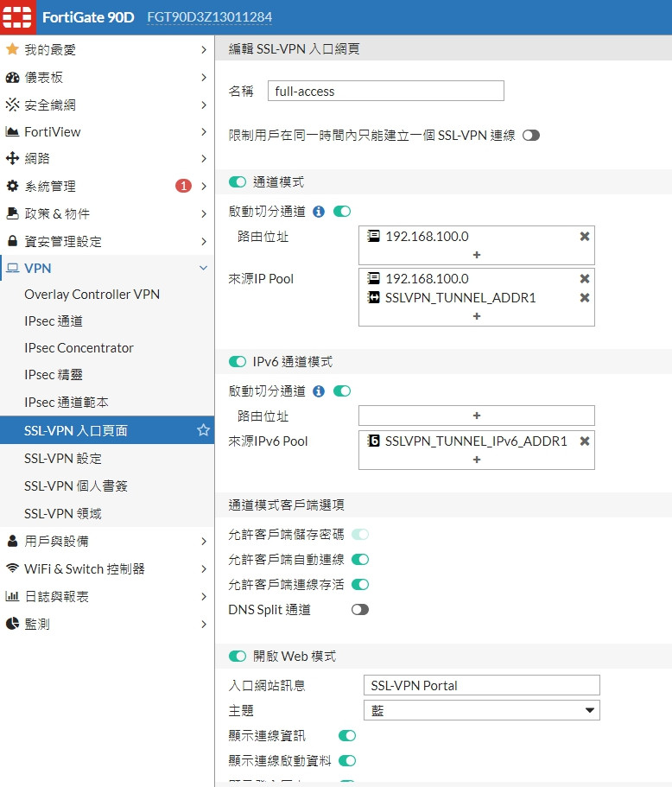Screen dimensions: 672x787
Task: Select SSLVPN_TUNNEL_ADDR1 entry in IP Pool
Action: tap(460, 298)
